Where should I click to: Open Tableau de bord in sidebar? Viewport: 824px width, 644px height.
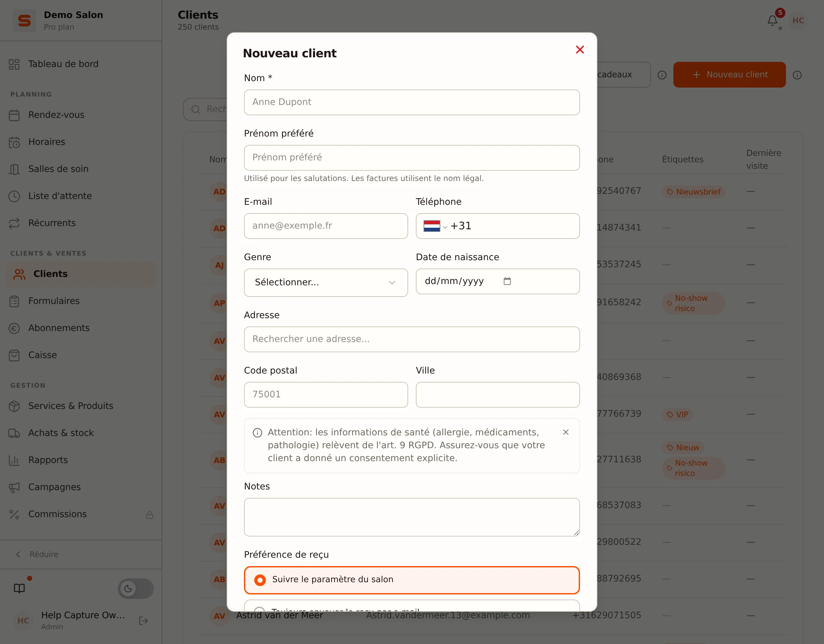pos(81,64)
